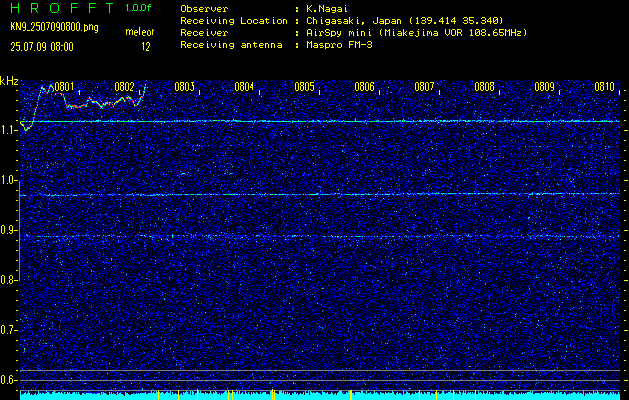Click the 0.8 frequency axis label
The height and width of the screenshot is (400, 629).
tap(8, 280)
